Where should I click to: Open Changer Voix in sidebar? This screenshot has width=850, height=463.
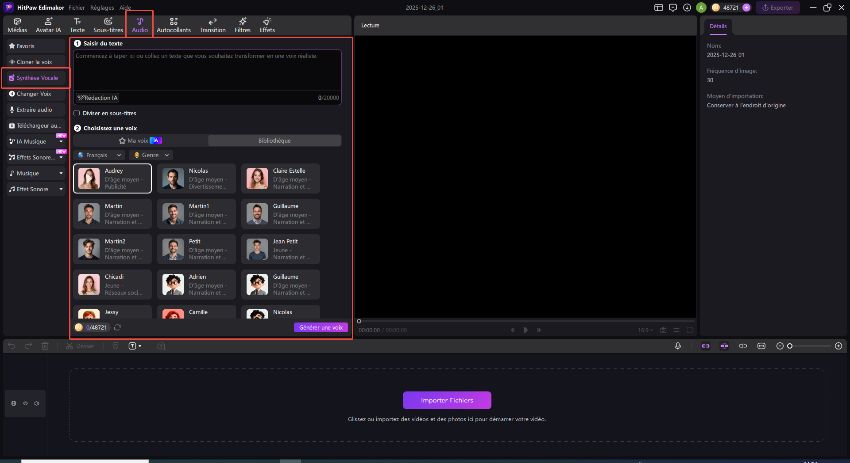[x=35, y=94]
